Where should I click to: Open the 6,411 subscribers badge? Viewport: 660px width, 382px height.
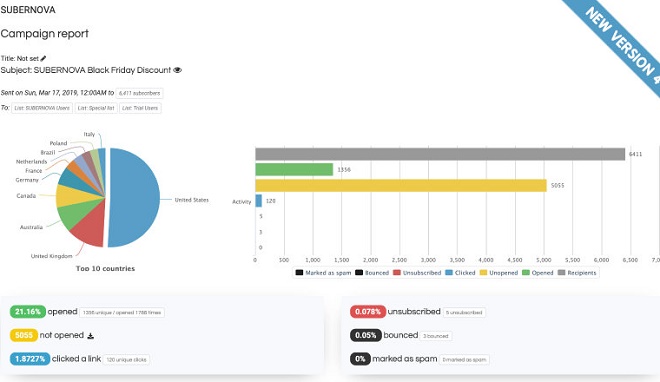click(x=139, y=93)
